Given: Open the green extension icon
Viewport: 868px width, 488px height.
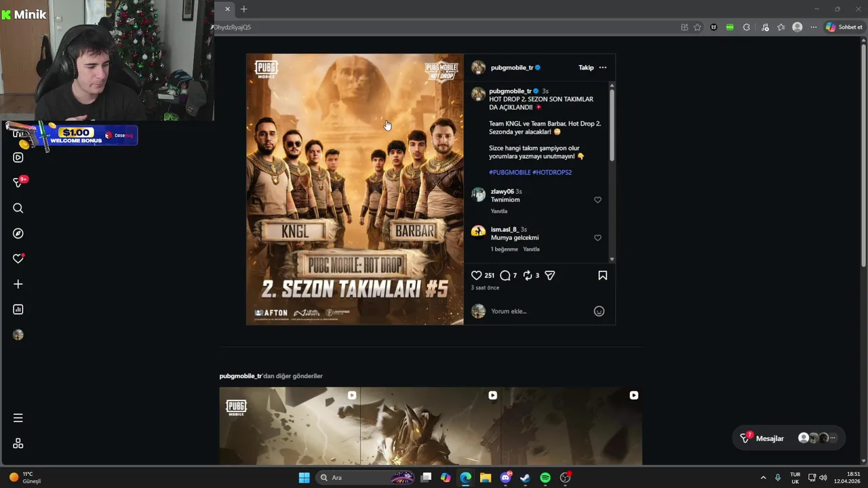Looking at the screenshot, I should [x=730, y=27].
